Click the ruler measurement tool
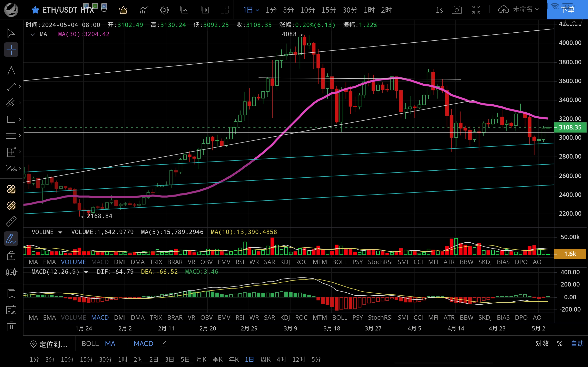The width and height of the screenshot is (588, 367). pos(11,221)
